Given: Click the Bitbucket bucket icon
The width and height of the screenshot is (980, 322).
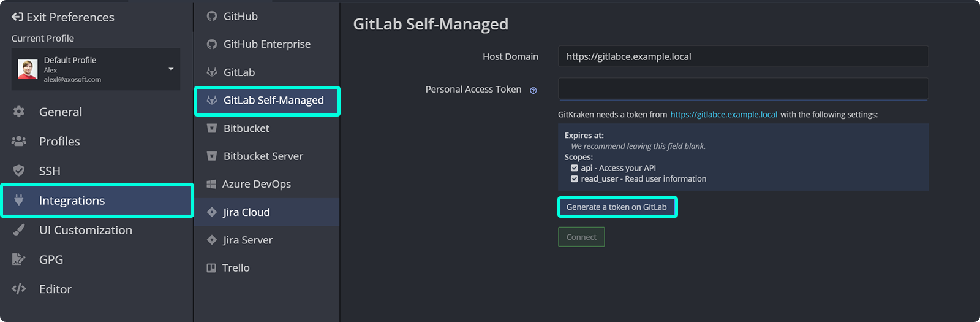Looking at the screenshot, I should click(212, 128).
